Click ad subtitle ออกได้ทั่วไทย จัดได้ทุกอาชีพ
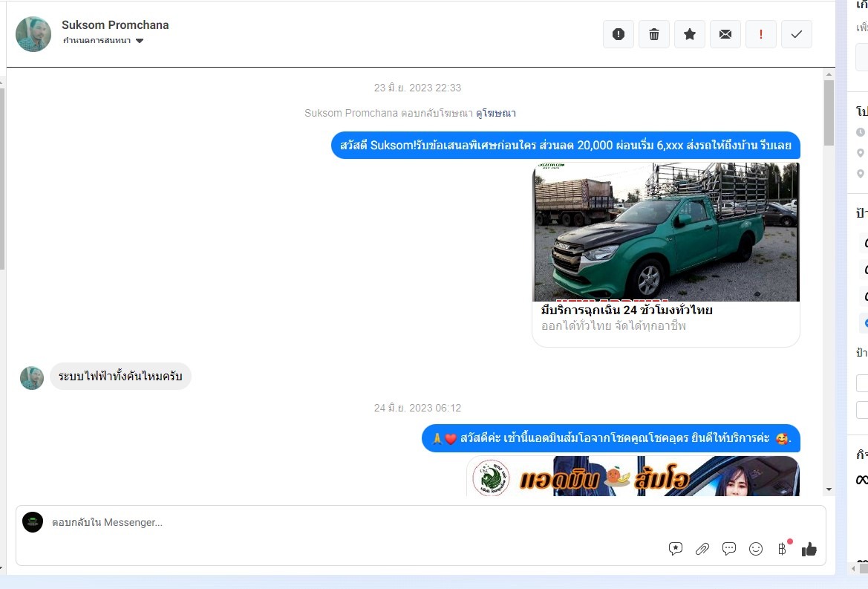This screenshot has width=868, height=589. 613,326
